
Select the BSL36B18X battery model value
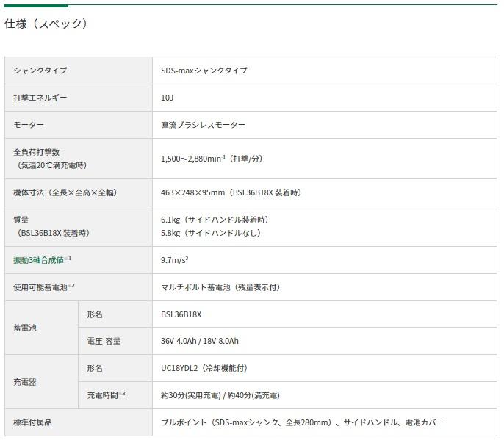pyautogui.click(x=181, y=314)
